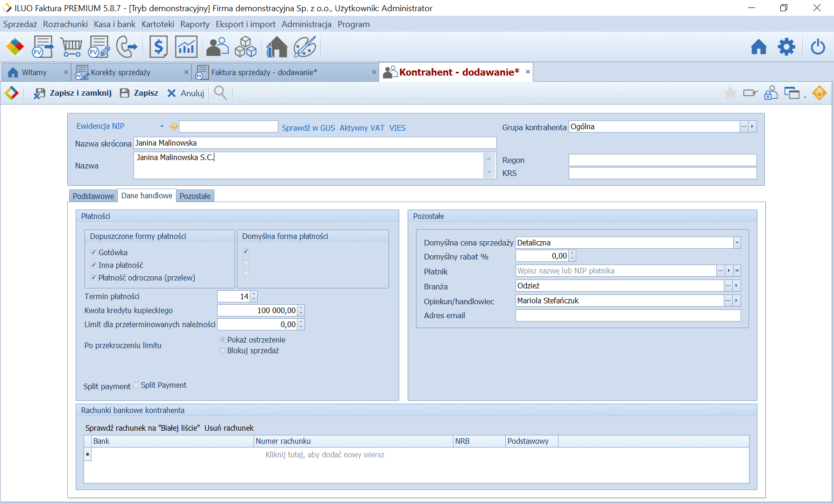Click the orange diamond hand icon

coord(820,93)
